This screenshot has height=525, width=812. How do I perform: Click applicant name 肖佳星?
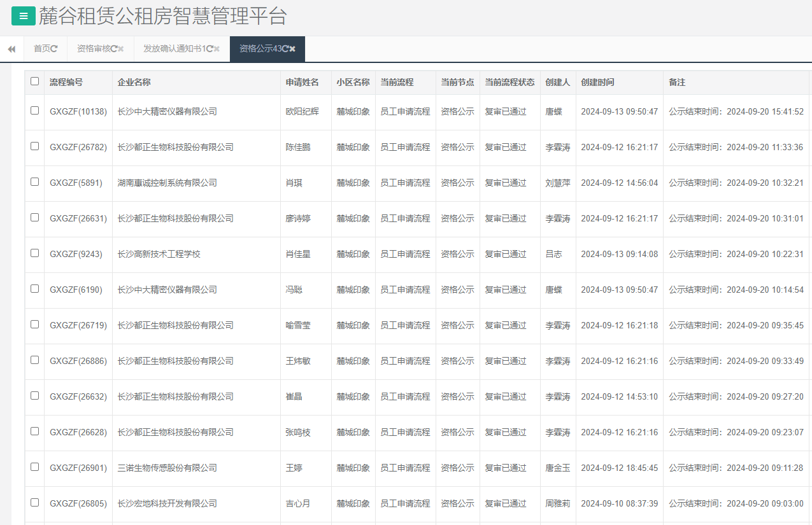298,254
